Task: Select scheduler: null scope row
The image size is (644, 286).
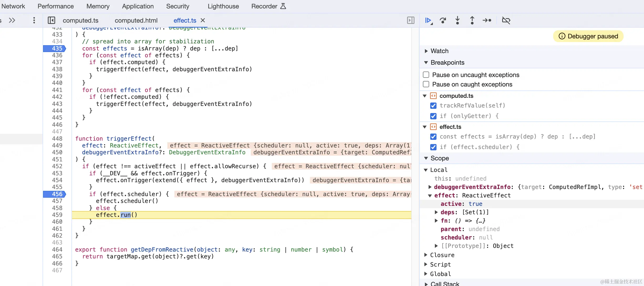Action: 532,238
